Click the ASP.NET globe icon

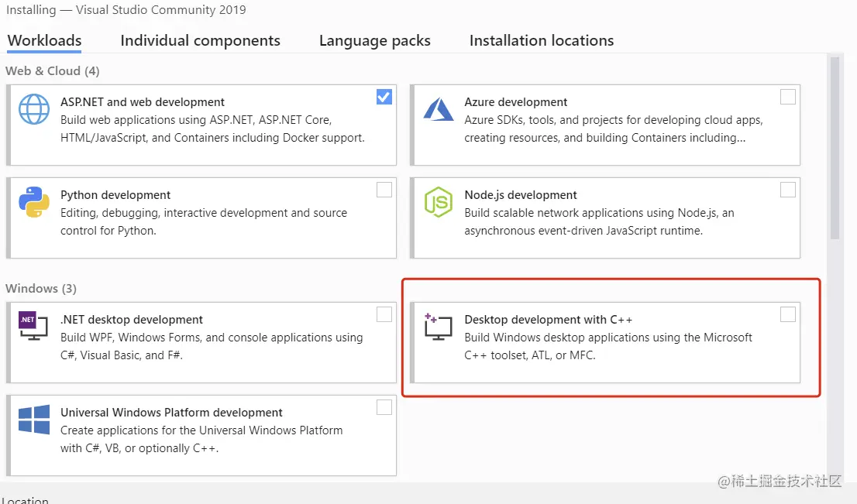(x=34, y=109)
